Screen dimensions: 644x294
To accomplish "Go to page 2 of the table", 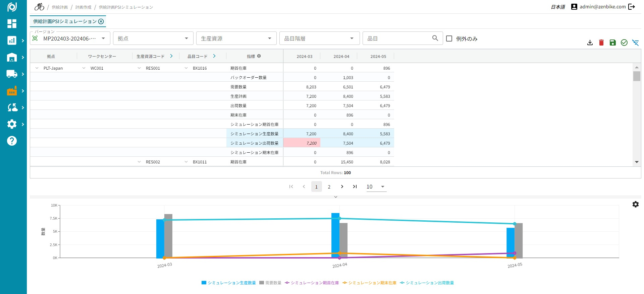I will click(329, 187).
